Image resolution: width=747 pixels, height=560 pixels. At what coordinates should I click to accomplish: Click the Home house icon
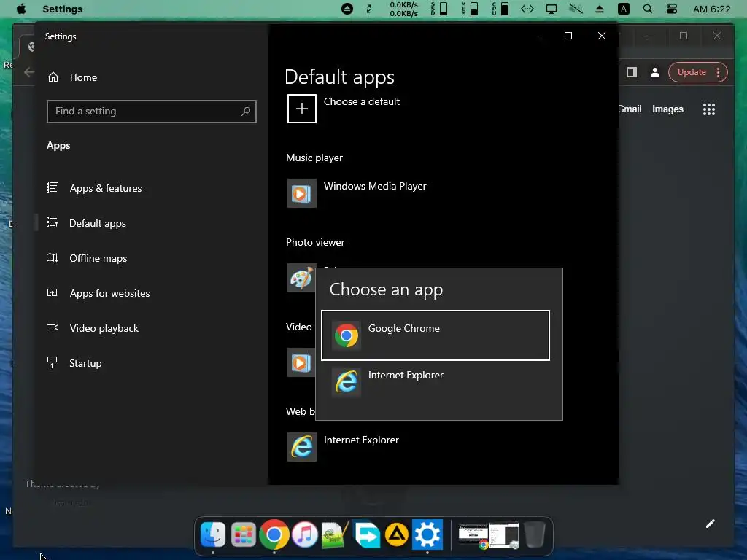tap(53, 77)
